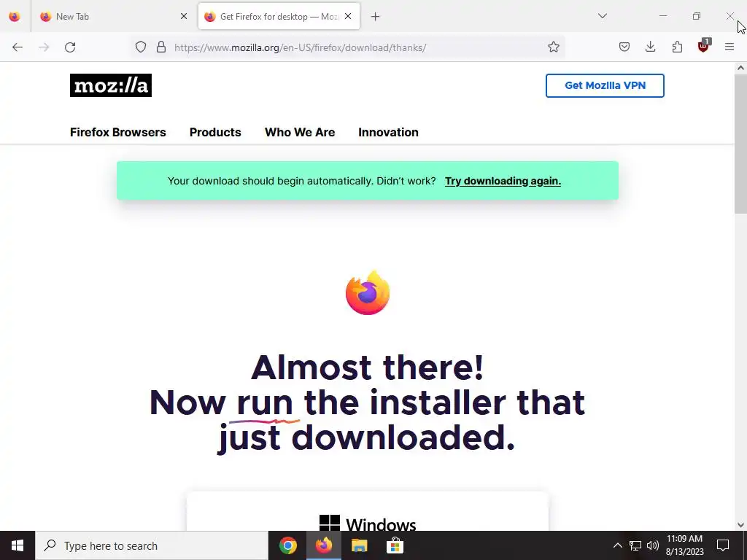This screenshot has height=560, width=747.
Task: Open the Who We Are menu
Action: [300, 133]
